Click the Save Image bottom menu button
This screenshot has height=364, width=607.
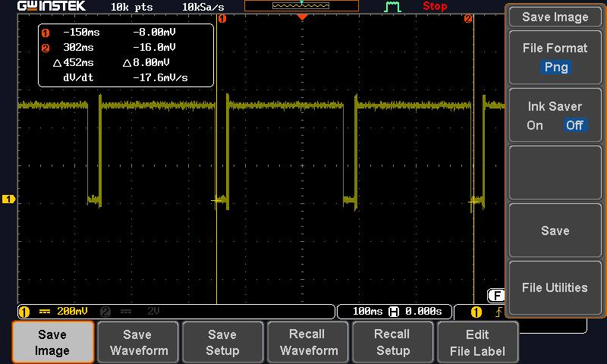tap(53, 342)
